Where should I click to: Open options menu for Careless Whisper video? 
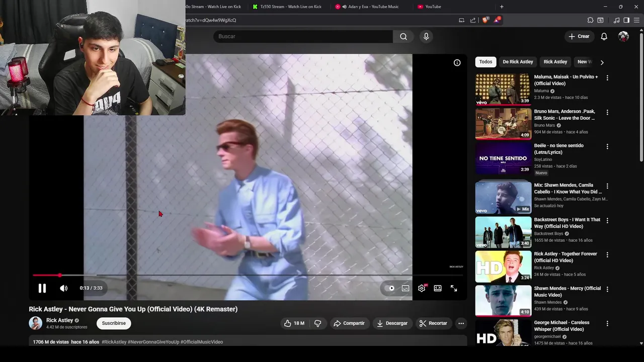(x=607, y=323)
